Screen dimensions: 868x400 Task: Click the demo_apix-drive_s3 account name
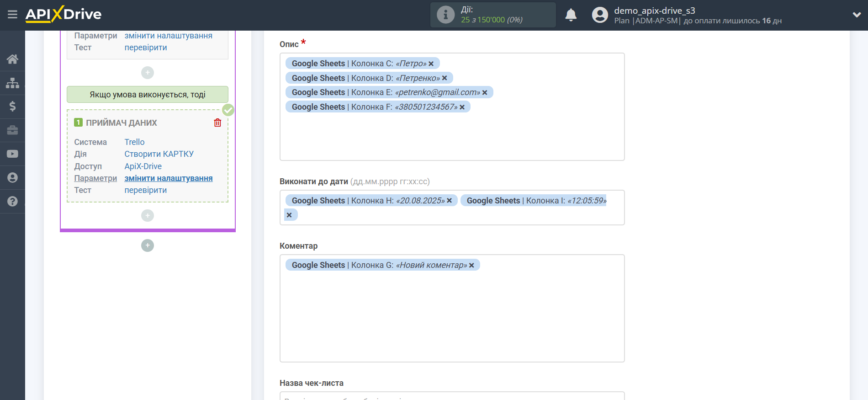tap(654, 11)
